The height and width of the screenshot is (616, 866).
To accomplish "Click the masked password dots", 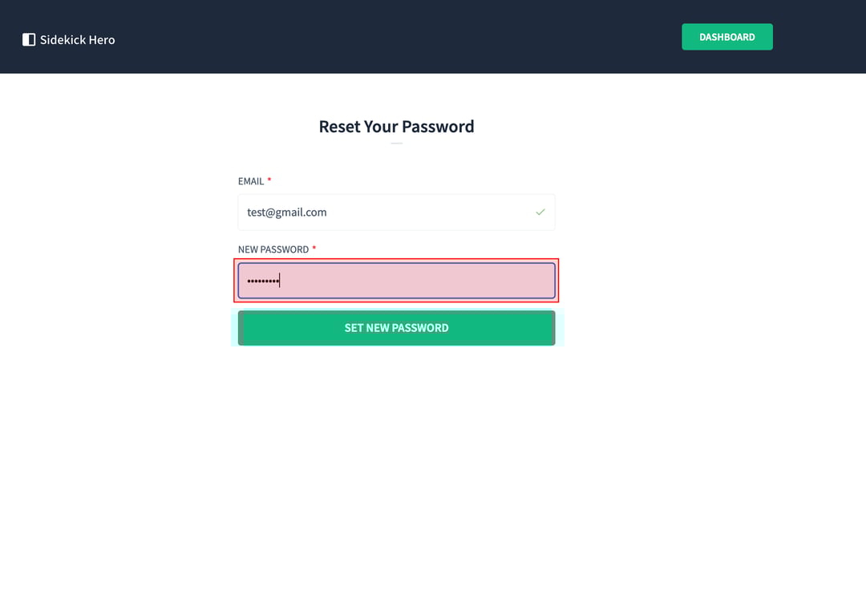I will click(262, 281).
